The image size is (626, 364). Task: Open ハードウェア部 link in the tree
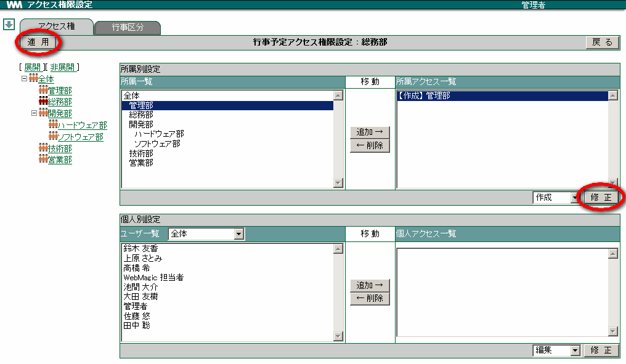83,125
